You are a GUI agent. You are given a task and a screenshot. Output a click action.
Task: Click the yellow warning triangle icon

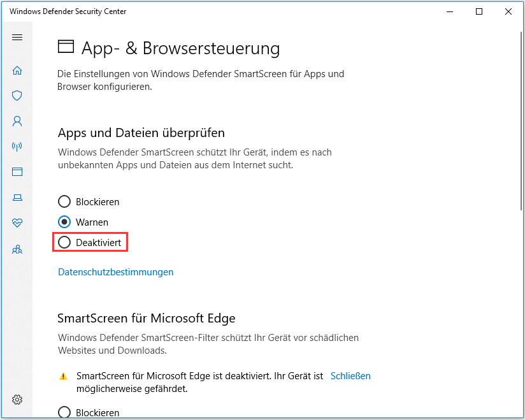click(63, 377)
